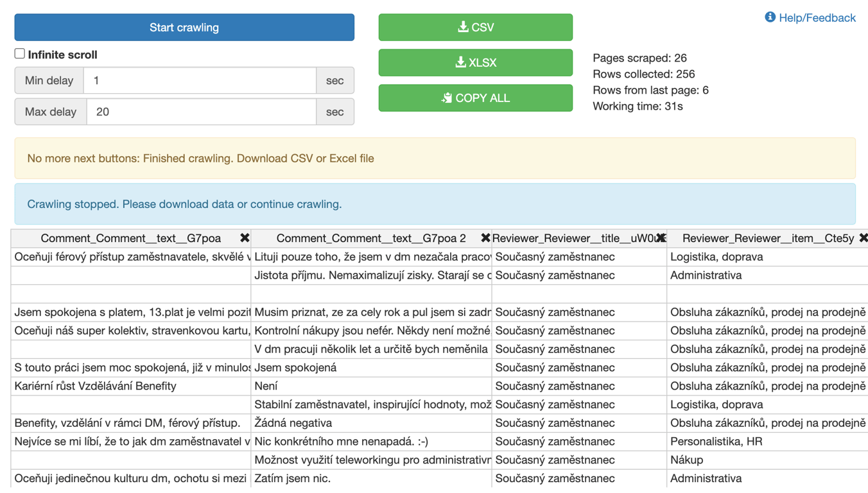Select 'Současný zaměstnanec' in the 'Není' row
The width and height of the screenshot is (868, 493).
click(579, 386)
